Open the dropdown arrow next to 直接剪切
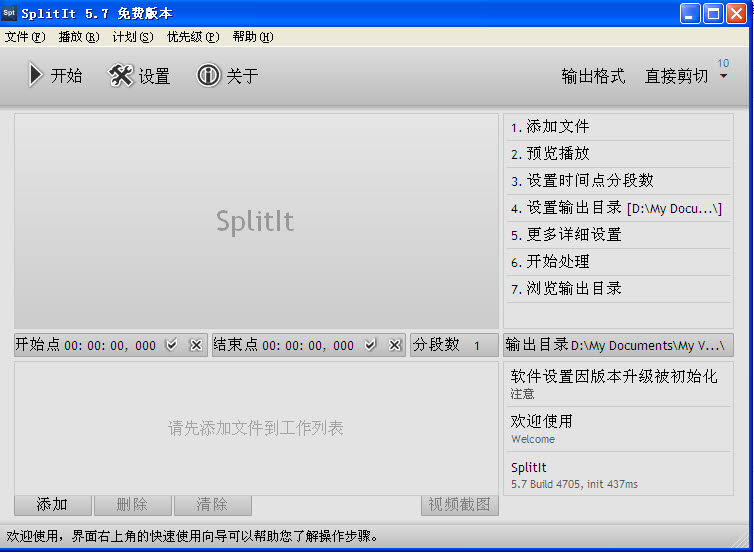Screen dimensions: 754x553 click(x=724, y=76)
